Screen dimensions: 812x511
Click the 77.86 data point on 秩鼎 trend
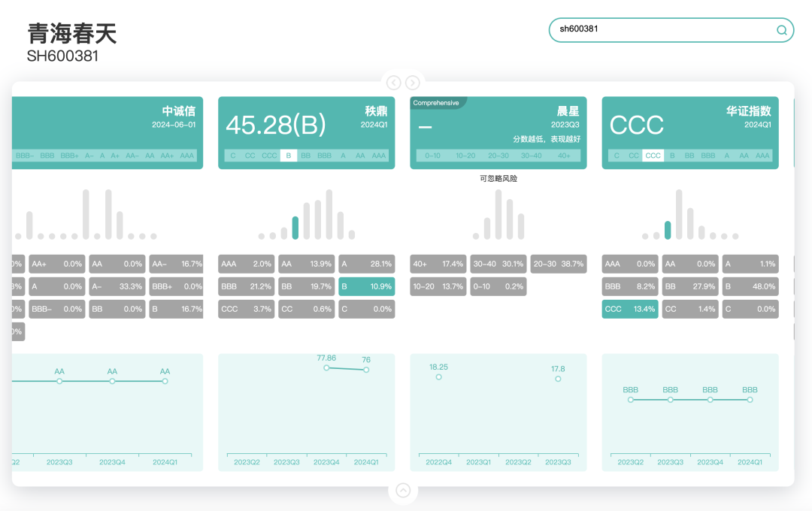point(326,367)
